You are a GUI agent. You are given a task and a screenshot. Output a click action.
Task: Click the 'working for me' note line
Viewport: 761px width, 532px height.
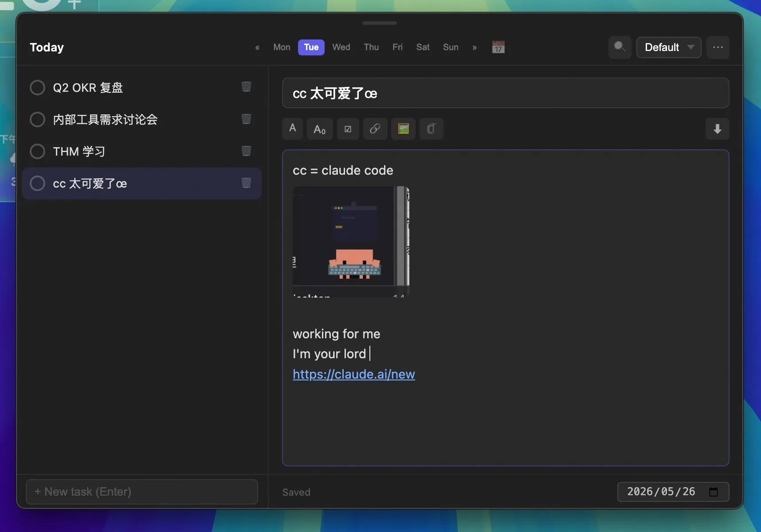337,334
